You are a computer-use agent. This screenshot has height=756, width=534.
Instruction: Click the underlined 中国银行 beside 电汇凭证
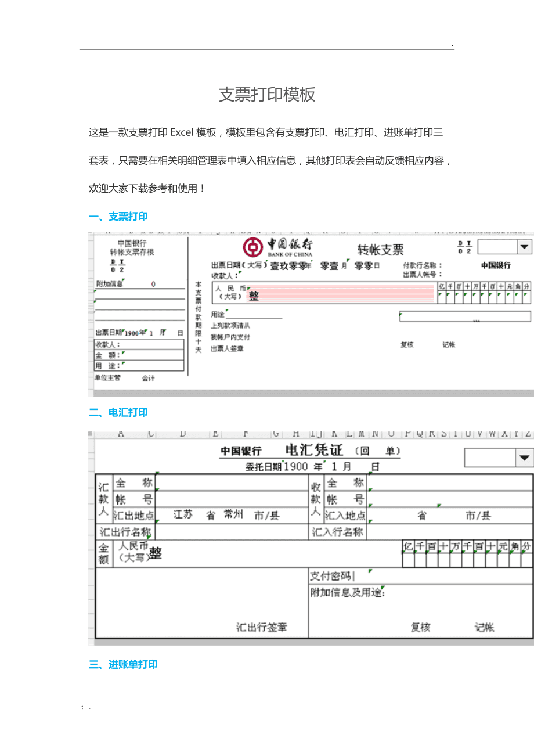pyautogui.click(x=241, y=451)
